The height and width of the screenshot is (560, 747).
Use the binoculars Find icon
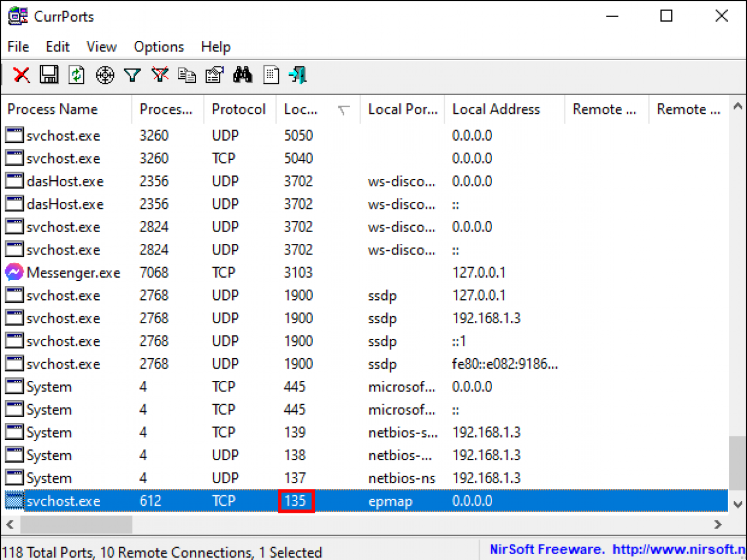(242, 75)
